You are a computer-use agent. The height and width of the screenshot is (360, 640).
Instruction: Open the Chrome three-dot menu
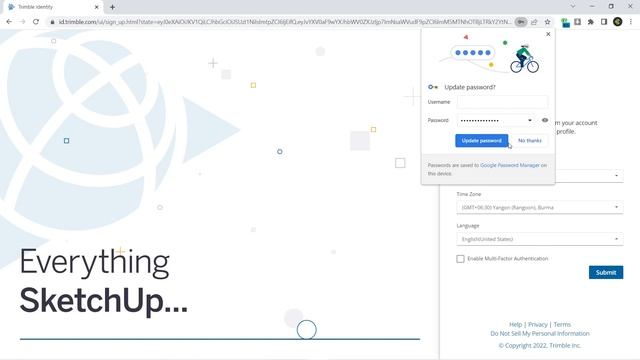pos(631,22)
